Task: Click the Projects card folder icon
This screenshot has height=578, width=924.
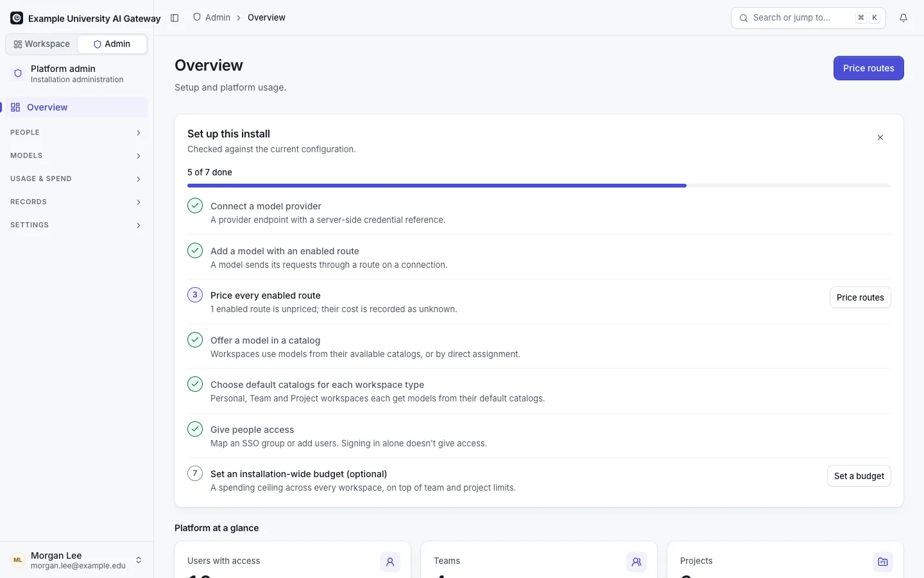Action: pyautogui.click(x=883, y=562)
